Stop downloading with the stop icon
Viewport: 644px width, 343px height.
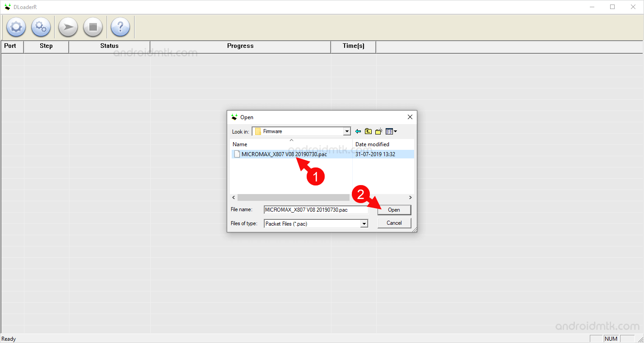point(93,27)
